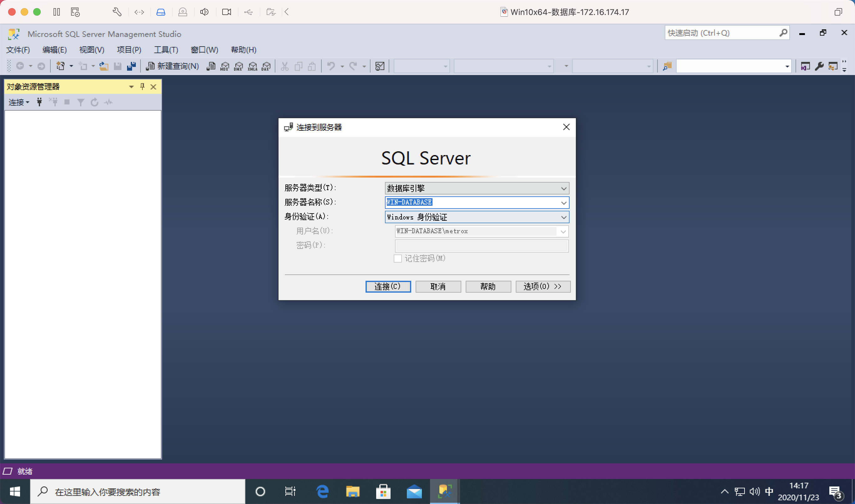Click the 帮助 button in dialog
The height and width of the screenshot is (504, 855).
(488, 287)
